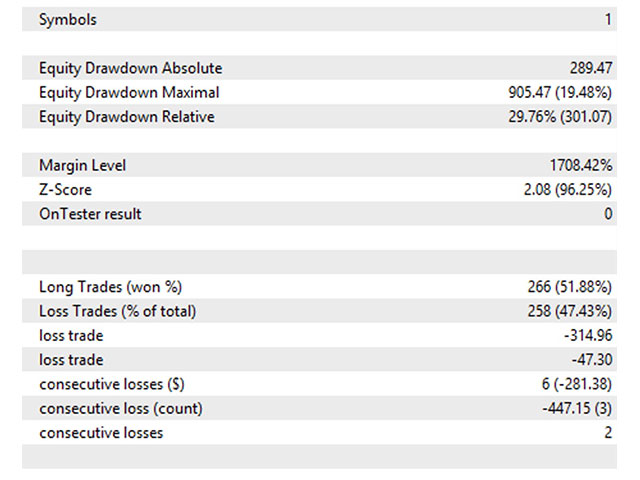Select the Z-Score row label
This screenshot has width=640, height=480.
click(65, 190)
